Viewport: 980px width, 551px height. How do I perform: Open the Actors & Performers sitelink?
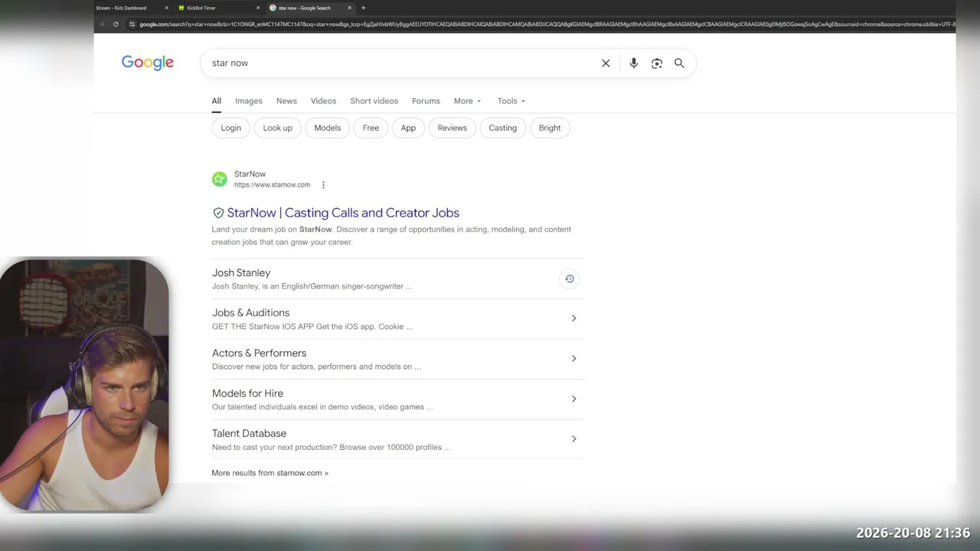click(259, 353)
